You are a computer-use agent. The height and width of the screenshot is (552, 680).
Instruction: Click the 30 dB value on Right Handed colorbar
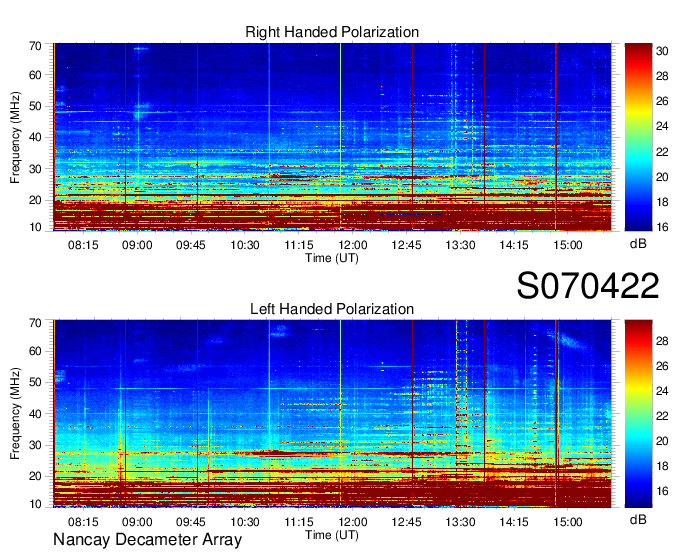point(662,51)
